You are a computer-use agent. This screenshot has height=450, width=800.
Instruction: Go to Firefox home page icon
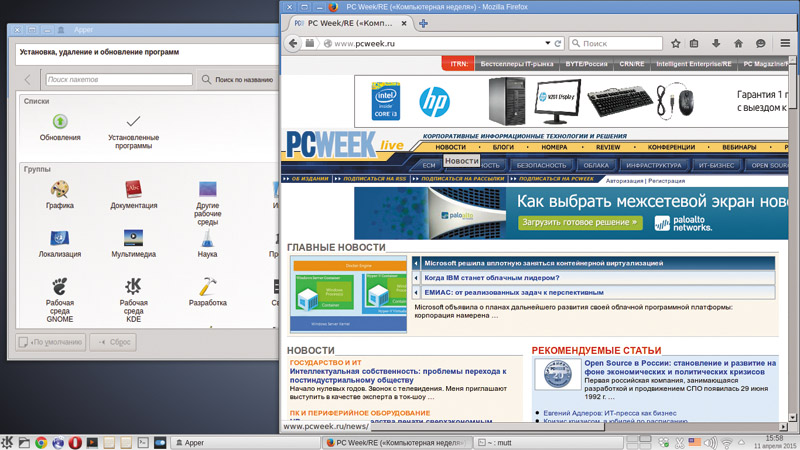[738, 43]
